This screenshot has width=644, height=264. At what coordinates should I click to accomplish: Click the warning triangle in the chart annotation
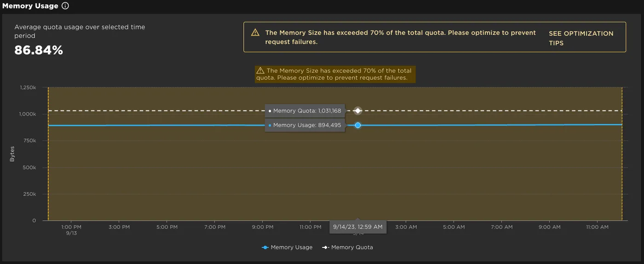[x=260, y=70]
